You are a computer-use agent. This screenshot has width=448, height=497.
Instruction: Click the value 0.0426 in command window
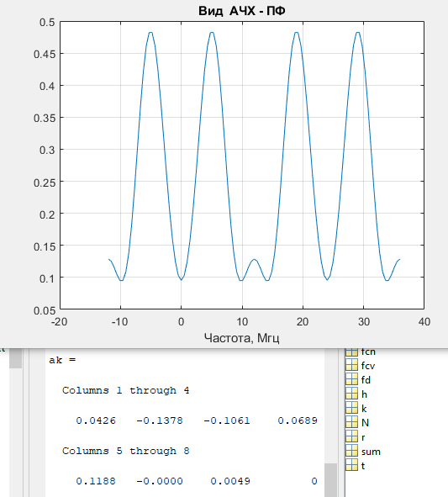(x=96, y=420)
